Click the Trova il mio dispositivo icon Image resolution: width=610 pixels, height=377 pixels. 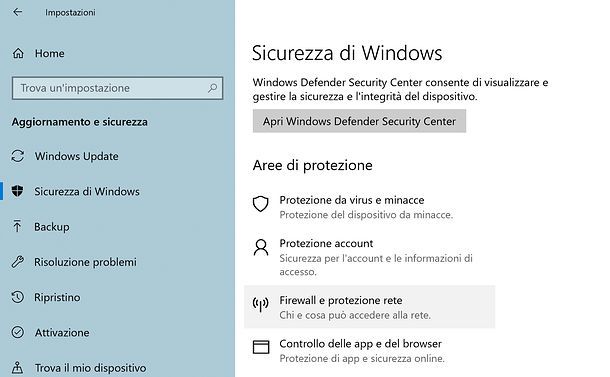(x=18, y=368)
